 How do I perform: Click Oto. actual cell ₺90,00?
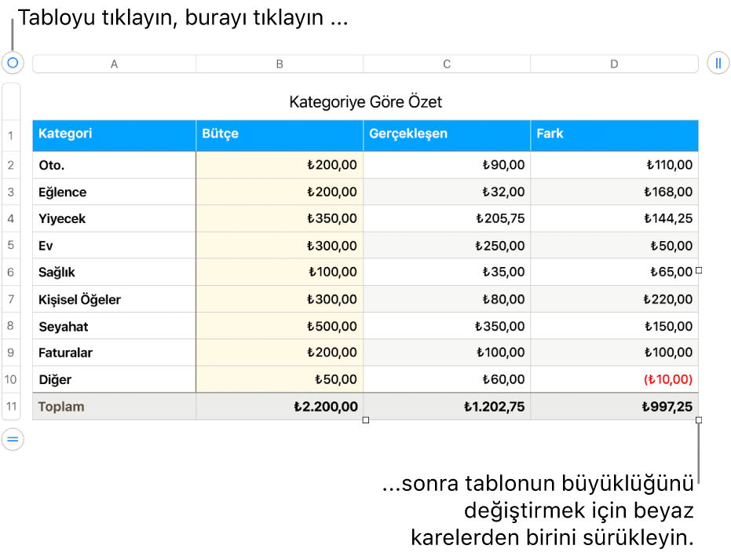point(447,165)
